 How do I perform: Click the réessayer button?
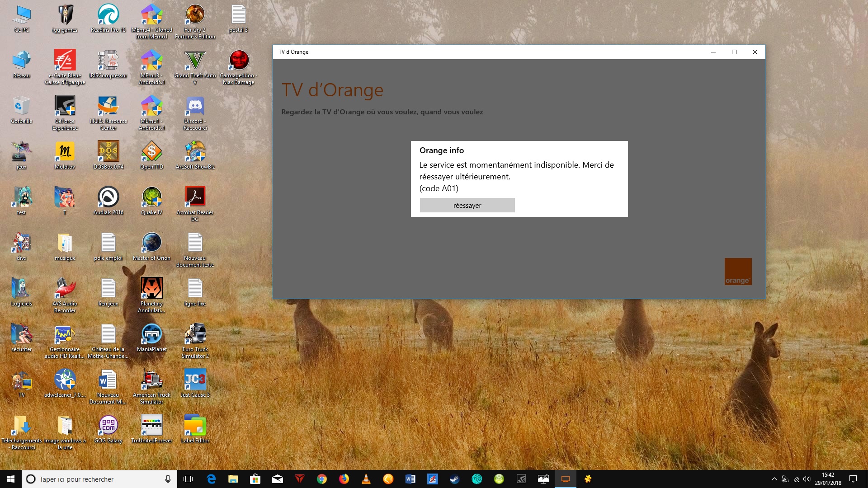coord(467,205)
